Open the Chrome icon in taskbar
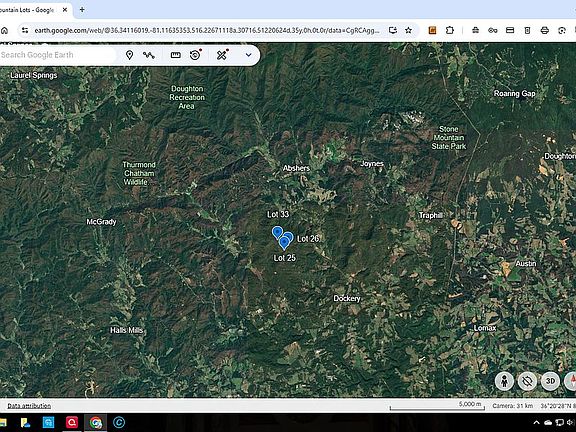576x432 pixels. [x=96, y=423]
